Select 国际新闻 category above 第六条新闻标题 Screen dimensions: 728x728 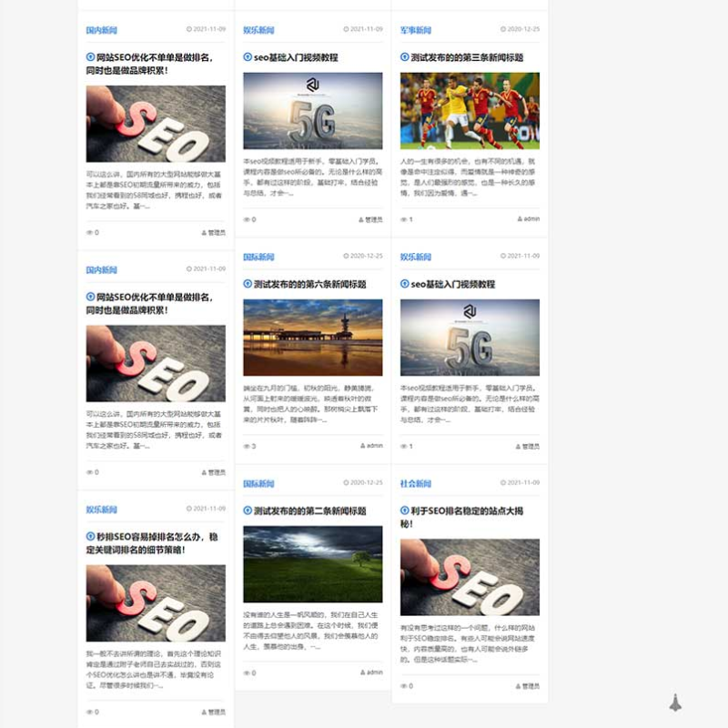258,257
